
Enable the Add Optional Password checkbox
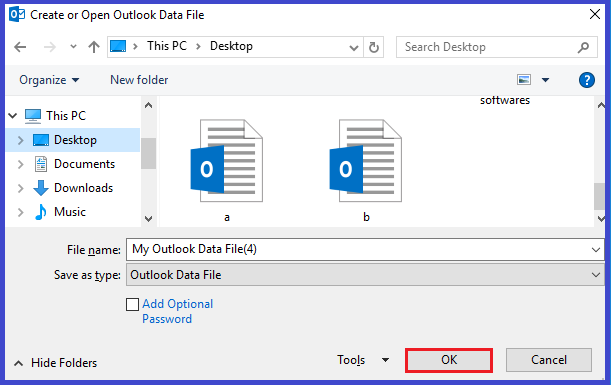click(x=132, y=304)
